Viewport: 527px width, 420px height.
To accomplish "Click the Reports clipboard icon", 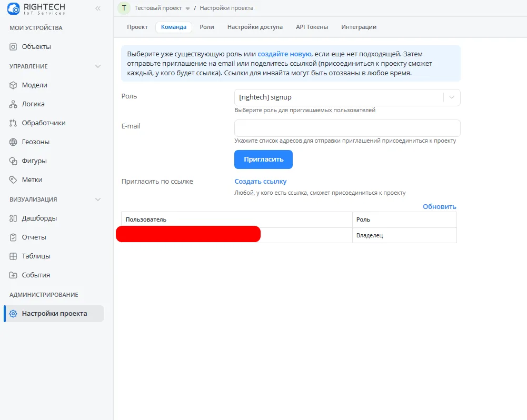I will coord(14,237).
